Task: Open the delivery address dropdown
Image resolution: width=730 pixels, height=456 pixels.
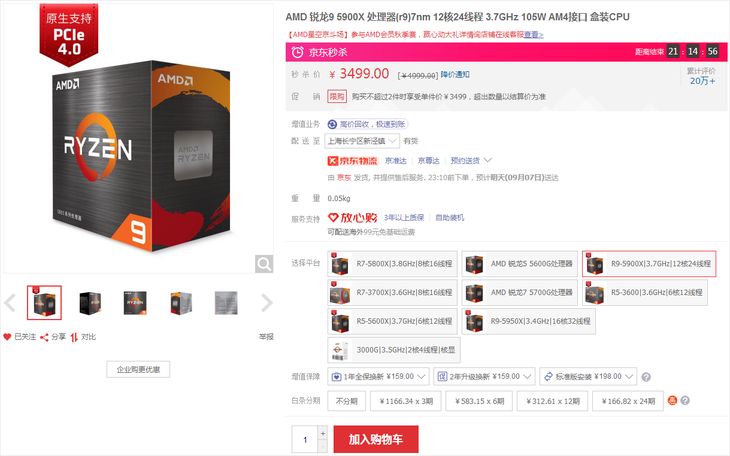Action: click(362, 141)
